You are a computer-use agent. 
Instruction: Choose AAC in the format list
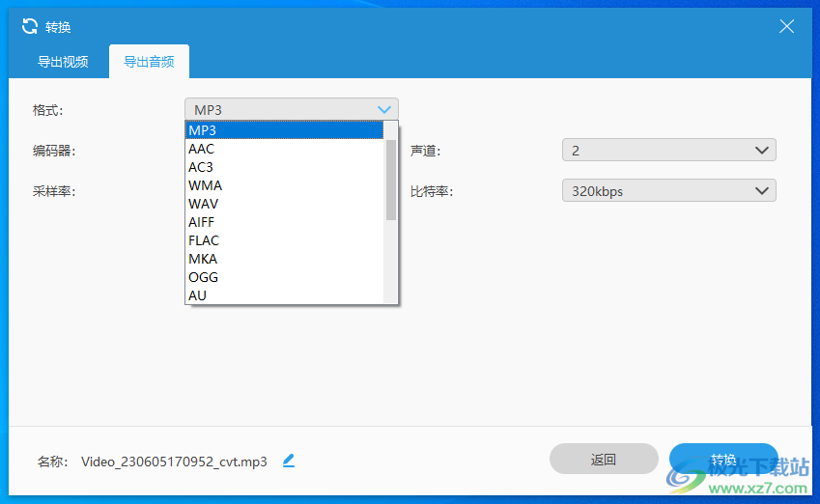click(x=285, y=149)
